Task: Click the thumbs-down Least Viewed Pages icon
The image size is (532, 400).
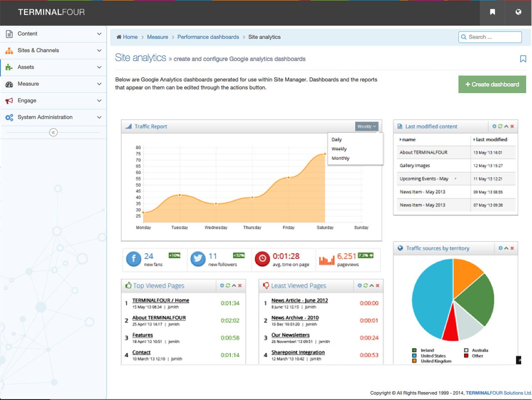Action: point(266,285)
